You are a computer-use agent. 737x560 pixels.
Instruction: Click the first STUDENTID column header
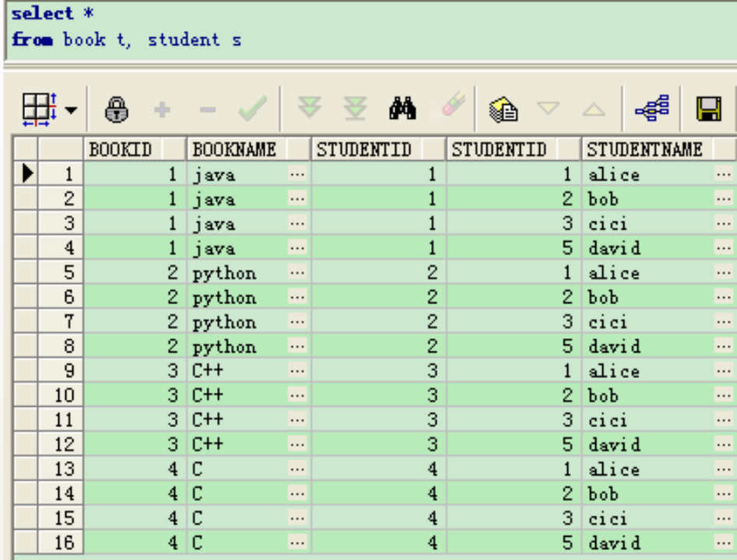(378, 149)
